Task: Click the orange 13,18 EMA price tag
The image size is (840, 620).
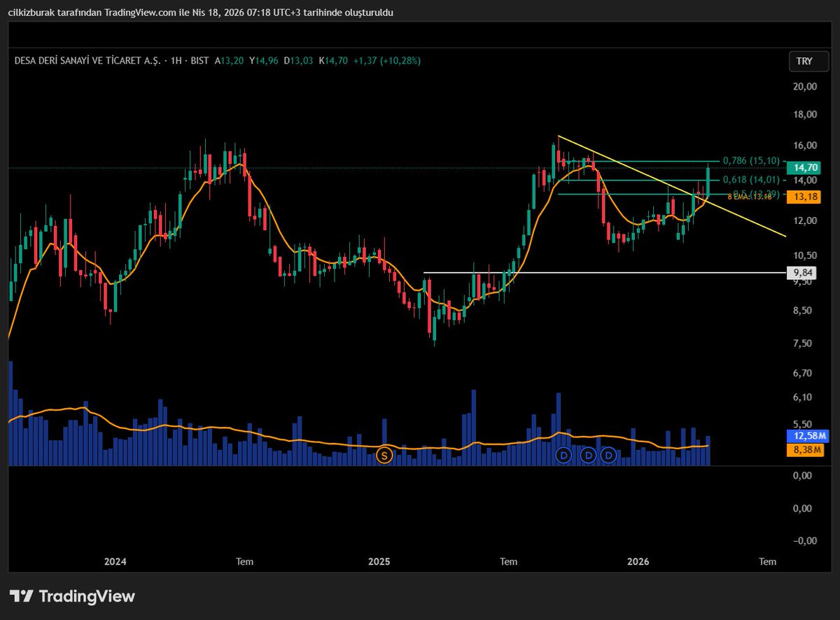Action: pyautogui.click(x=803, y=197)
